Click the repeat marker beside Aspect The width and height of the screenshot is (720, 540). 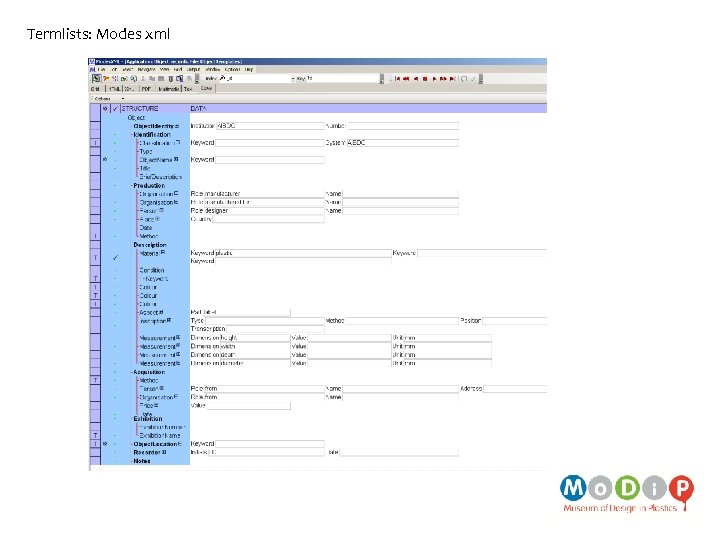tap(161, 312)
